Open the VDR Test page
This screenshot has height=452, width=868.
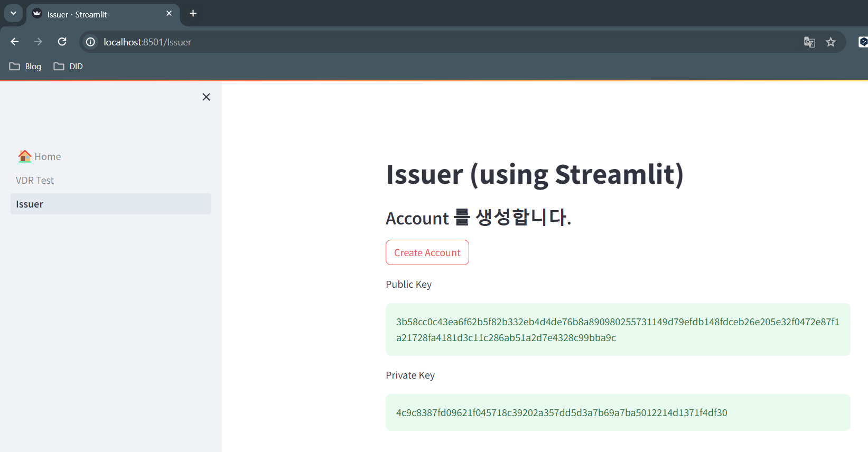click(111, 180)
